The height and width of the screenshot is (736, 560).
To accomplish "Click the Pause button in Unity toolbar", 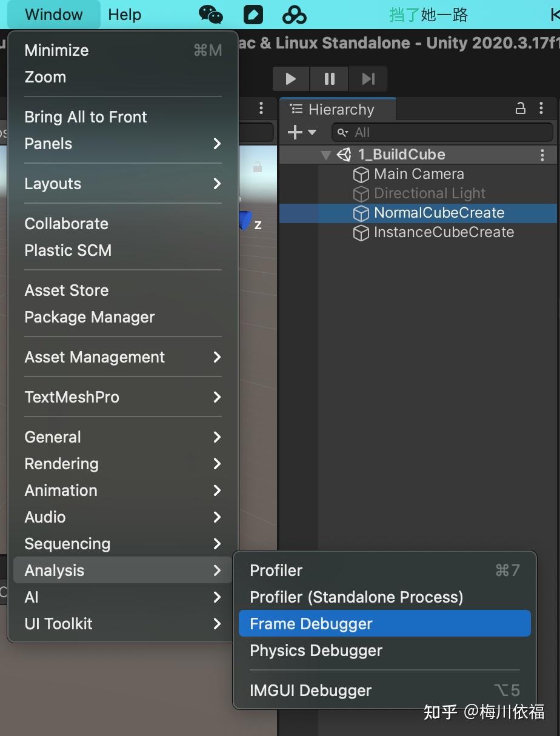I will (x=329, y=79).
